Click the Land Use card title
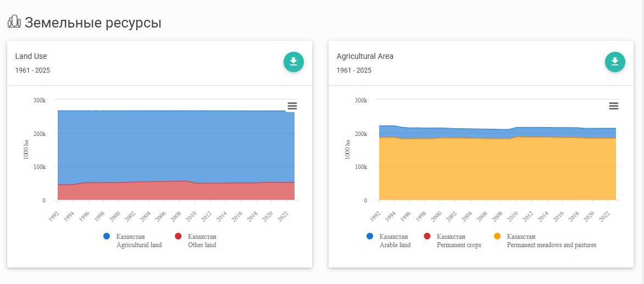Viewport: 644px width, 284px height. (31, 56)
